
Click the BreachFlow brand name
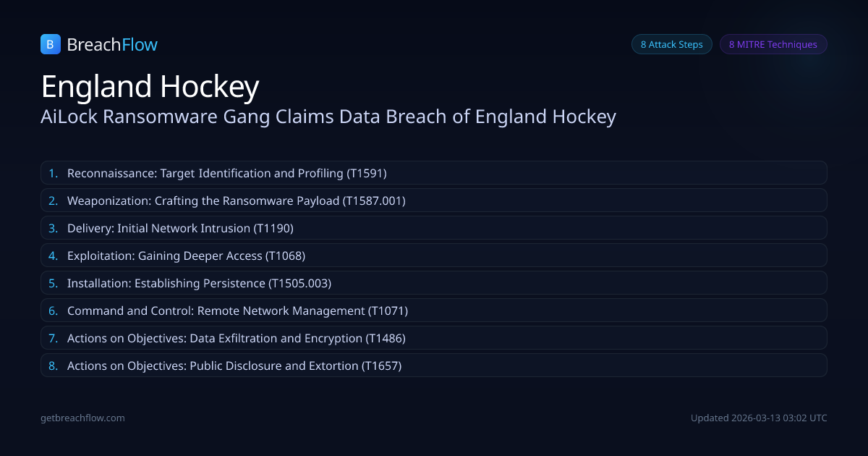coord(112,45)
